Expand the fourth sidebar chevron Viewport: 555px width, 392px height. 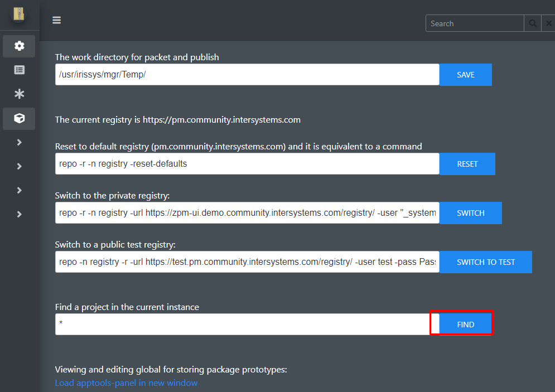coord(19,214)
